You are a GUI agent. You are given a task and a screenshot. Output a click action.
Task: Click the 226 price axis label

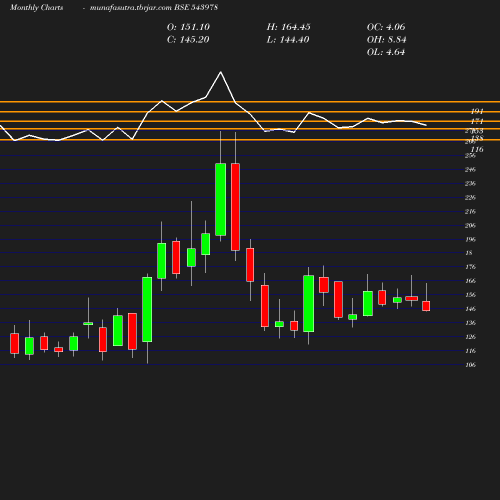[470, 198]
